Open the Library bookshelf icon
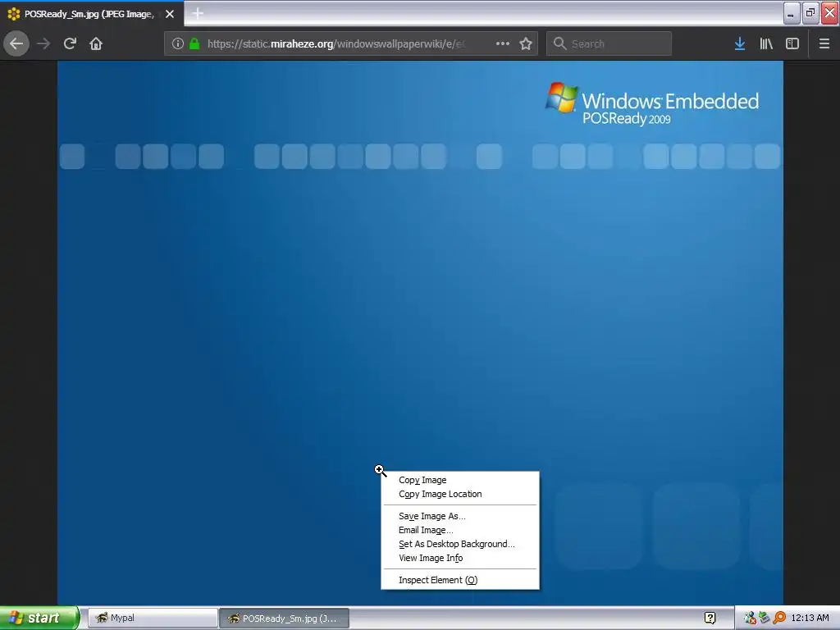This screenshot has width=840, height=630. tap(766, 44)
